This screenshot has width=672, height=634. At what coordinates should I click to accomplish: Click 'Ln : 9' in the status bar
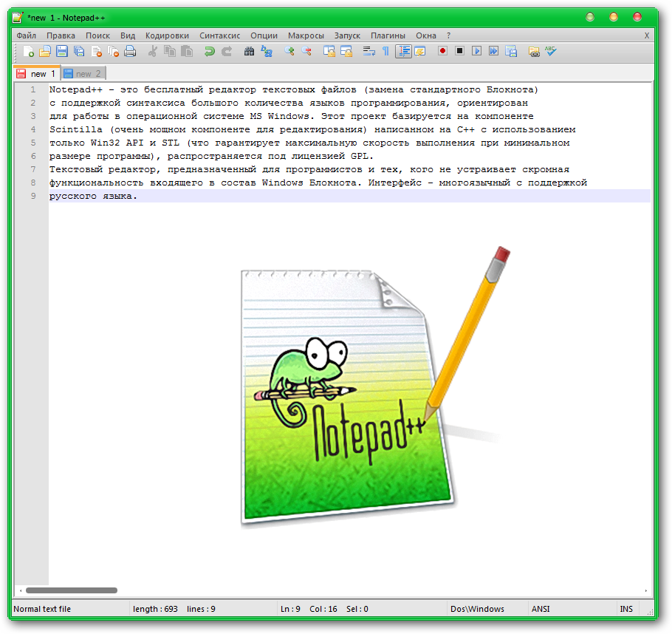(290, 609)
